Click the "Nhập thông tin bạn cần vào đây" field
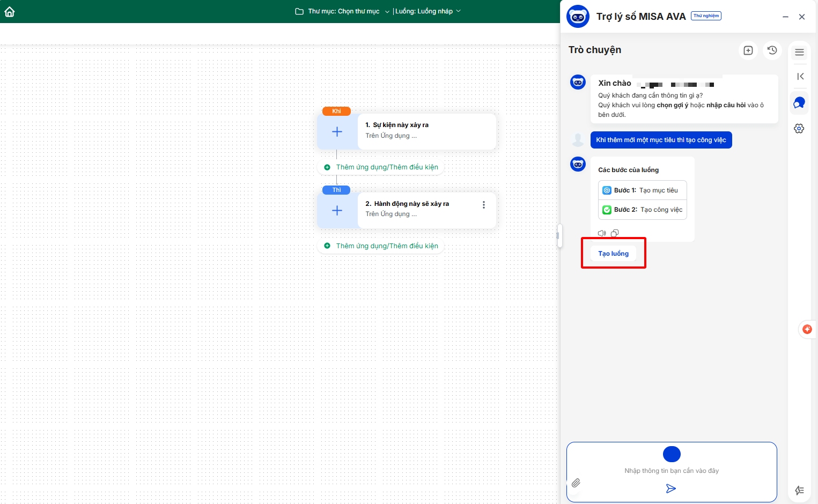This screenshot has height=504, width=818. tap(671, 471)
